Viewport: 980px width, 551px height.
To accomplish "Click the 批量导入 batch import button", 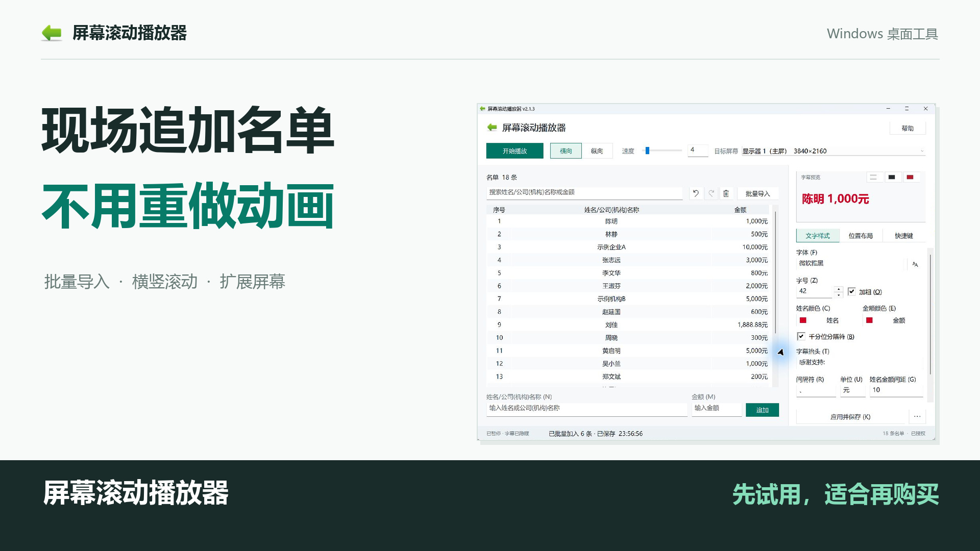I will pyautogui.click(x=757, y=194).
